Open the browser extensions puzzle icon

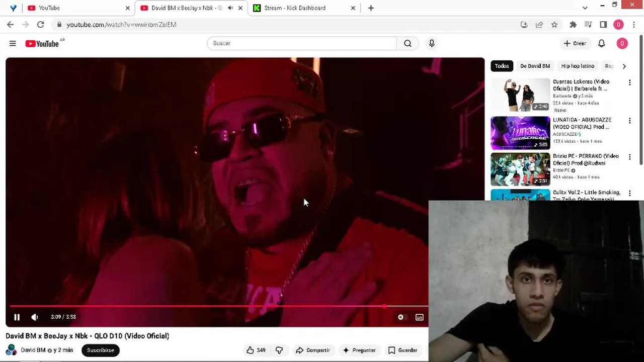pos(573,24)
